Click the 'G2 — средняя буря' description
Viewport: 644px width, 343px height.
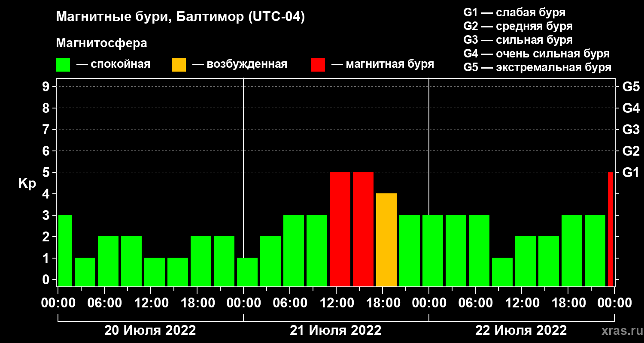click(518, 26)
